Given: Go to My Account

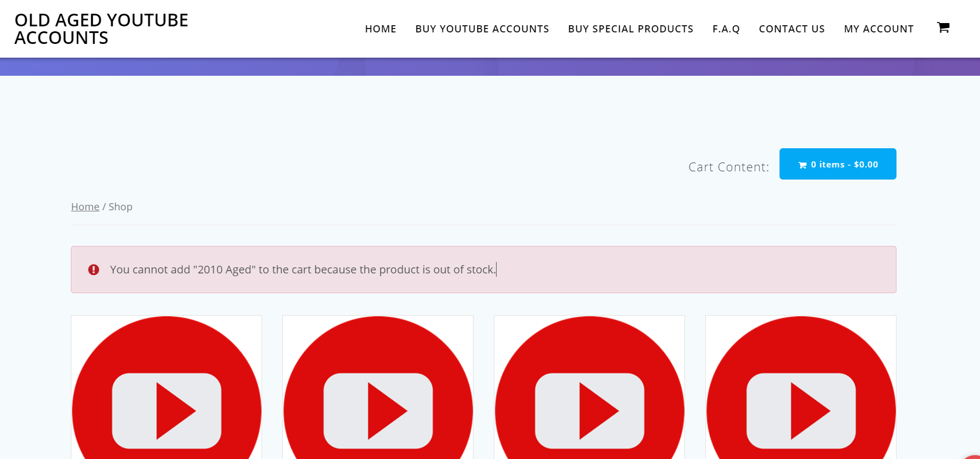Looking at the screenshot, I should point(879,29).
